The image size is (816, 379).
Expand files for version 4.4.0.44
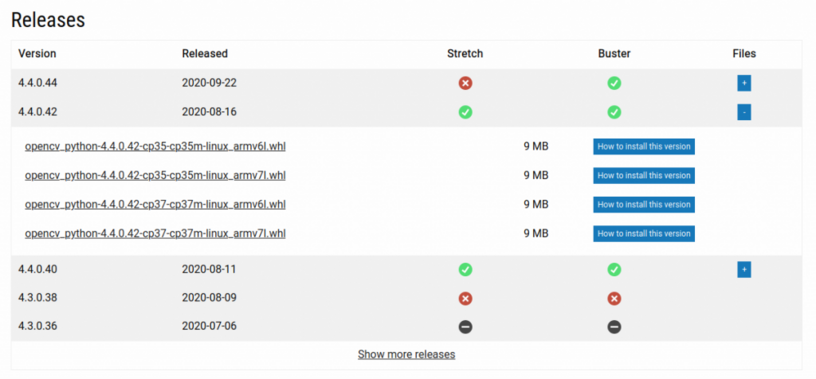[744, 83]
